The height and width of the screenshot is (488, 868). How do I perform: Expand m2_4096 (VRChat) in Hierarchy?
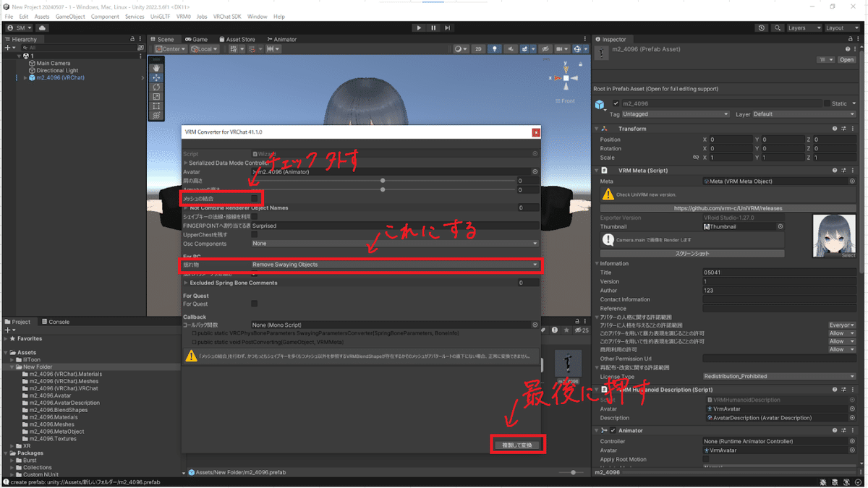(25, 77)
